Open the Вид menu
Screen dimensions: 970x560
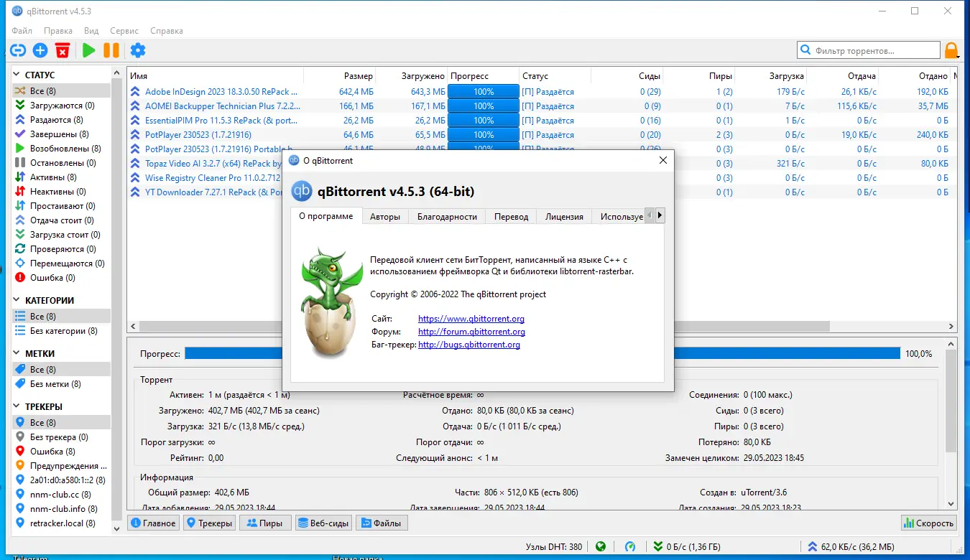(x=91, y=31)
